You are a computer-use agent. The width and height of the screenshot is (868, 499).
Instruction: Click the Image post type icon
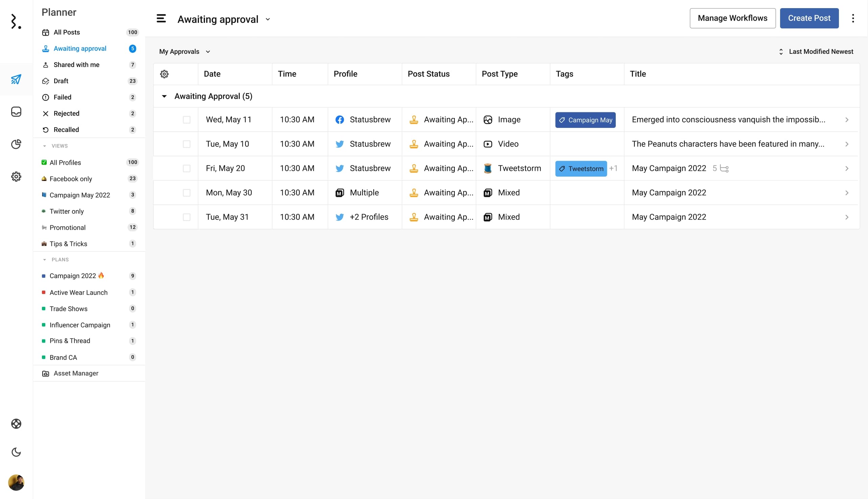(488, 120)
